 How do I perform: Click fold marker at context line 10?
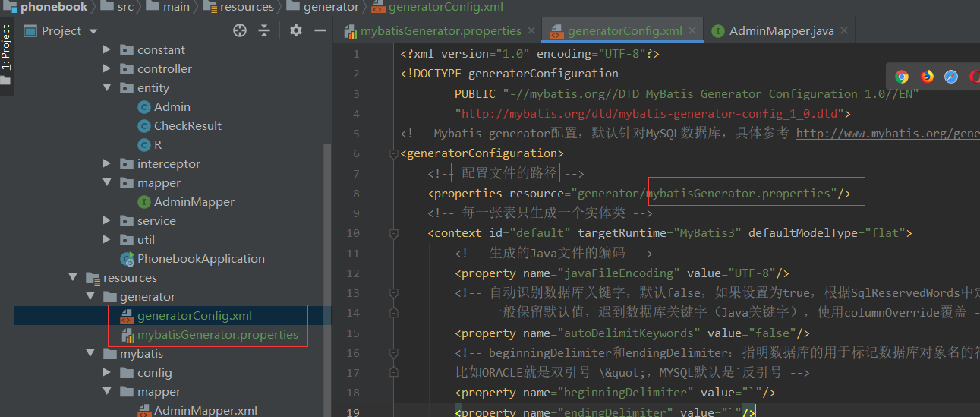393,233
